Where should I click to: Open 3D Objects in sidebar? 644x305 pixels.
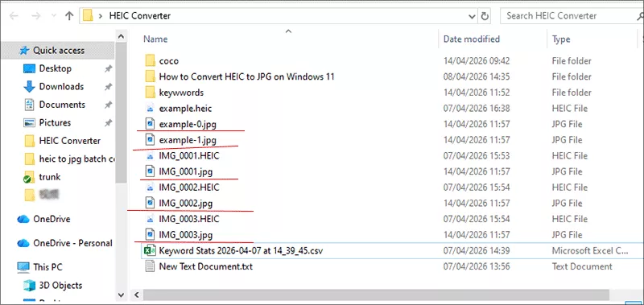pyautogui.click(x=60, y=286)
